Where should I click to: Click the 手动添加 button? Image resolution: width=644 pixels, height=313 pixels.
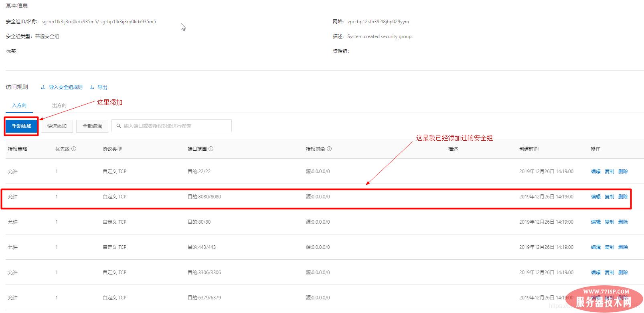pos(22,126)
